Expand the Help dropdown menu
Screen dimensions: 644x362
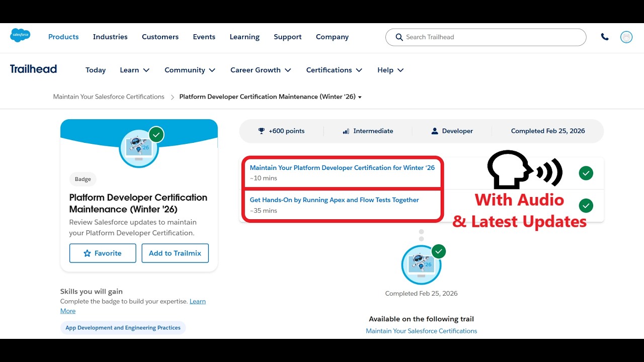(390, 70)
